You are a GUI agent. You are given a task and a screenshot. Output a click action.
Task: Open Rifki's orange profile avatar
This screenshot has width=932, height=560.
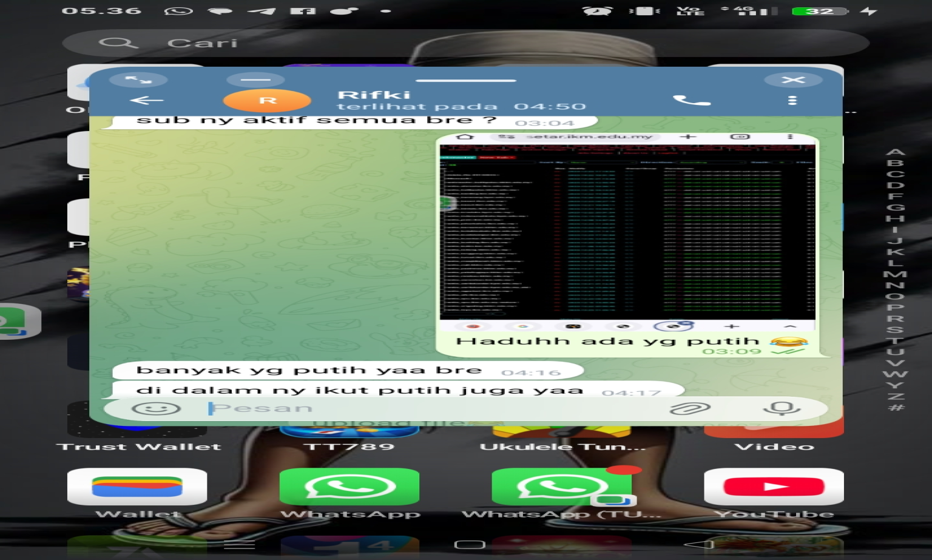pos(267,101)
